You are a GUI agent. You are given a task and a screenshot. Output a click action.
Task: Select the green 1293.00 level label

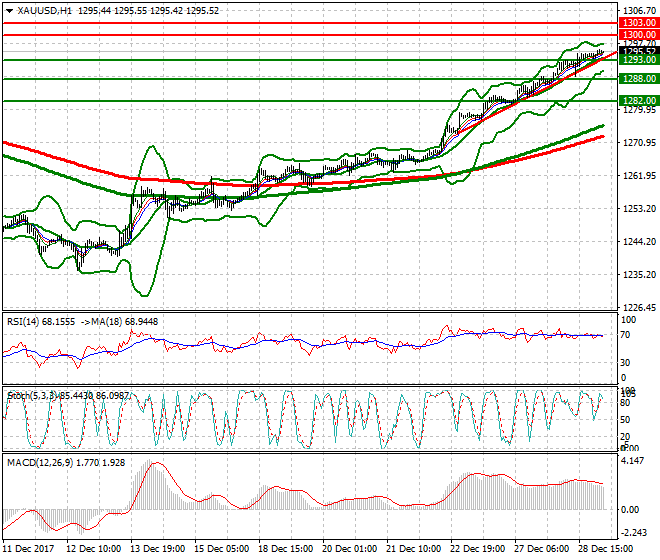pyautogui.click(x=638, y=60)
